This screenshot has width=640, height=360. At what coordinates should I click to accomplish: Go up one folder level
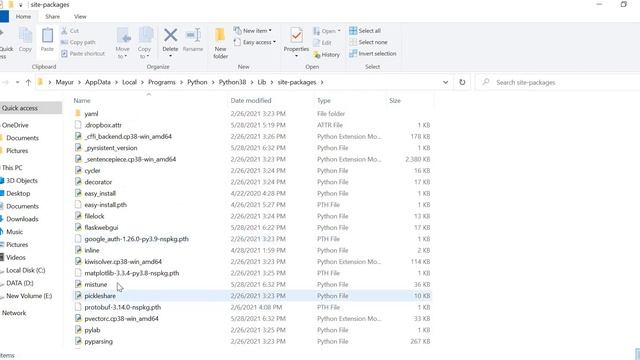point(28,82)
